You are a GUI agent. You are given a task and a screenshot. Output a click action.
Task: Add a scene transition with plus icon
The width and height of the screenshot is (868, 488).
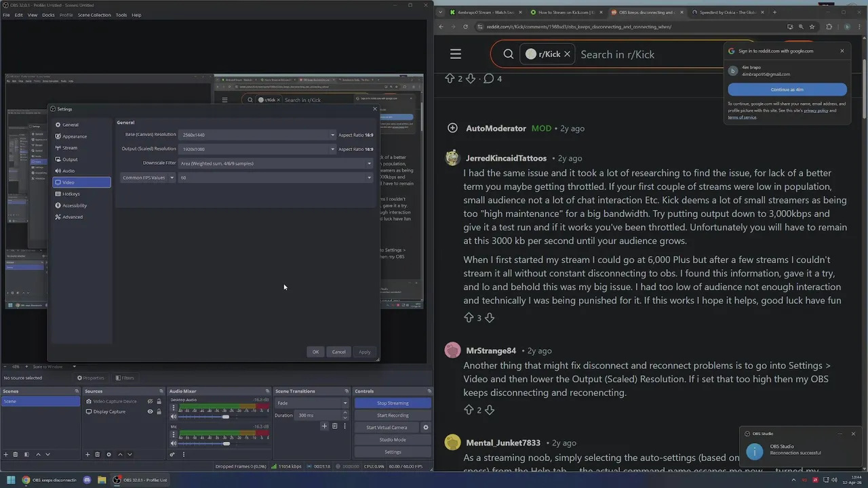point(324,426)
